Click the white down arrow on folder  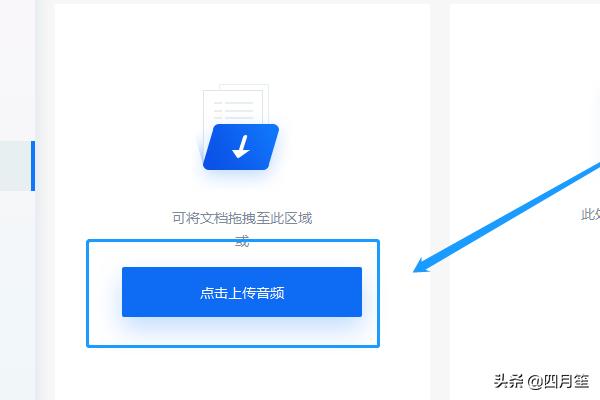coord(241,147)
